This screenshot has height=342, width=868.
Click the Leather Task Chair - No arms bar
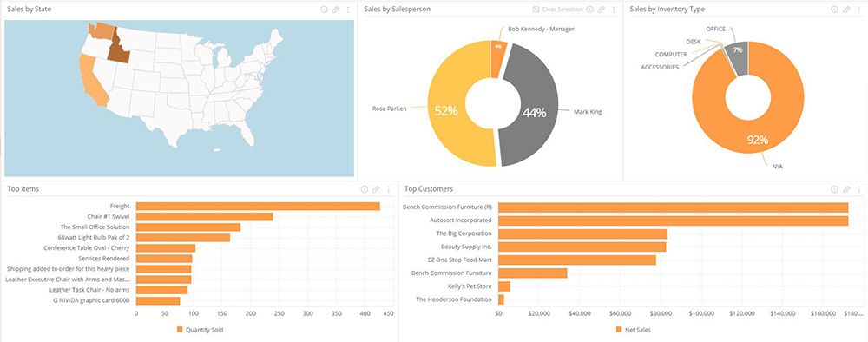161,290
